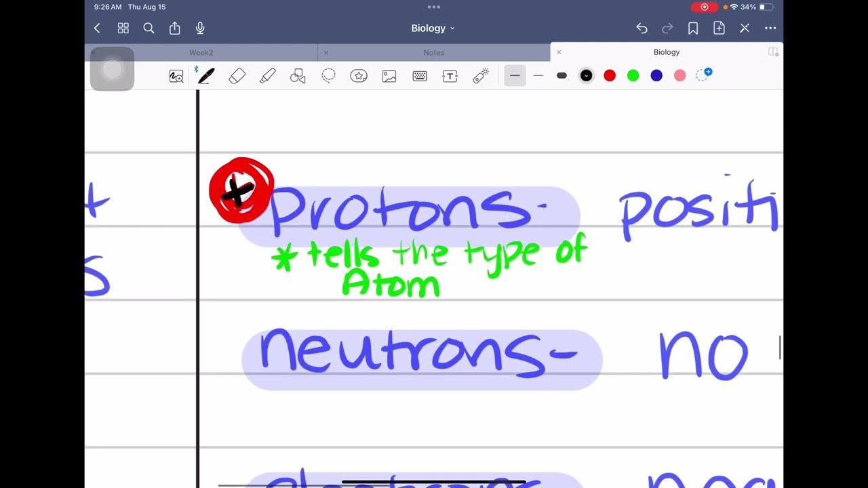Switch to the Notes tab
Image resolution: width=868 pixels, height=488 pixels.
[x=433, y=52]
